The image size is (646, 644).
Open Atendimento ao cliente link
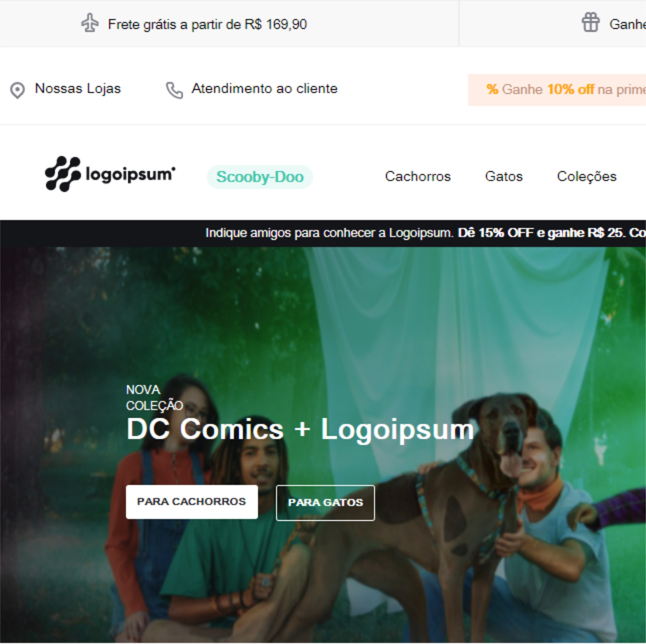(264, 88)
